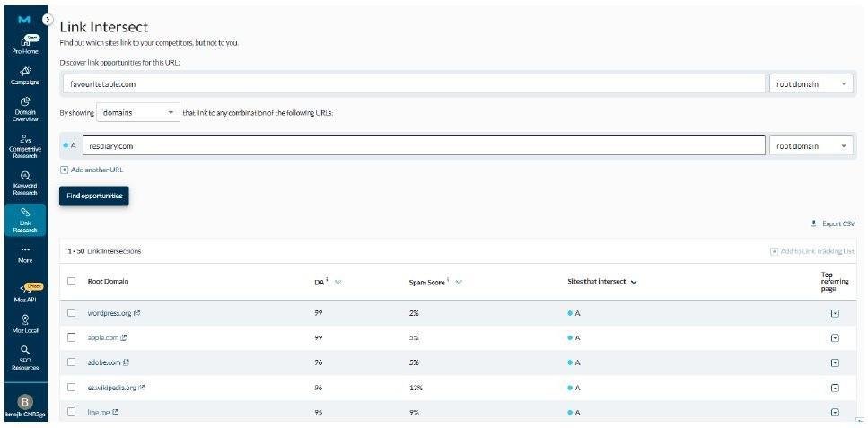
Task: Open line.me external link icon
Action: [115, 412]
